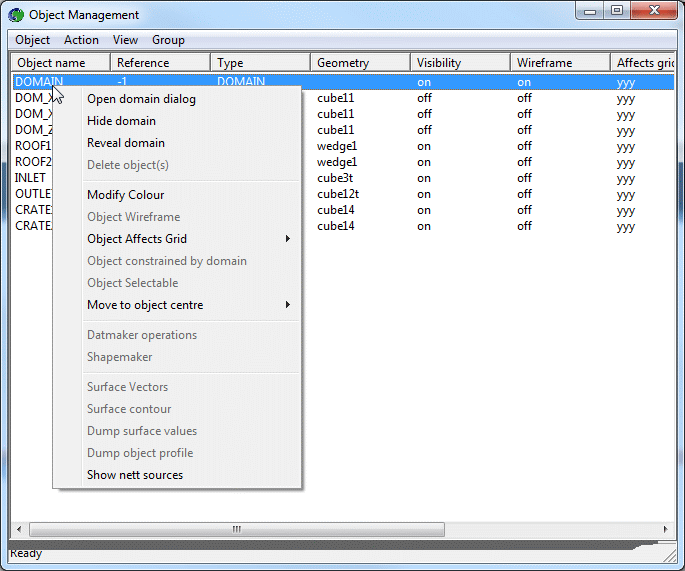
Task: Choose Open domain dialog from context menu
Action: pyautogui.click(x=141, y=99)
